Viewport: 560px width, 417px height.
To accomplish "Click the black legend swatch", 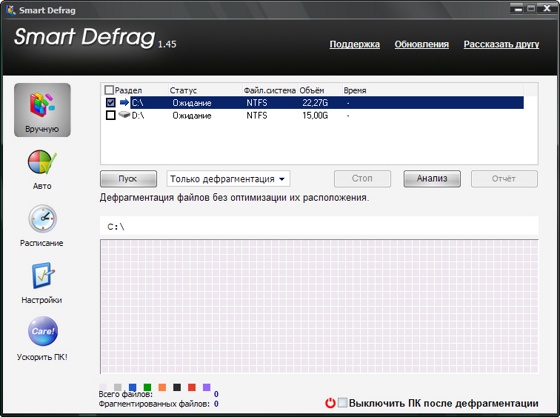I will pyautogui.click(x=177, y=387).
